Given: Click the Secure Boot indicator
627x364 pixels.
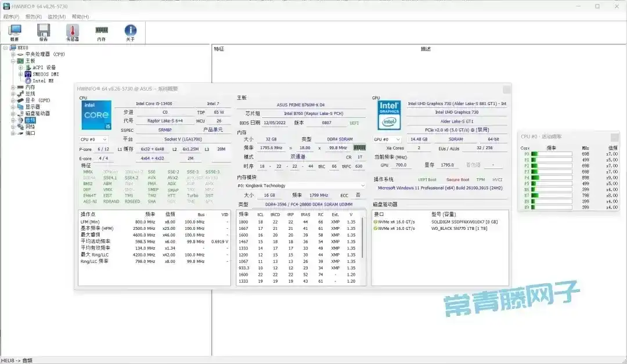Looking at the screenshot, I should pyautogui.click(x=458, y=180).
